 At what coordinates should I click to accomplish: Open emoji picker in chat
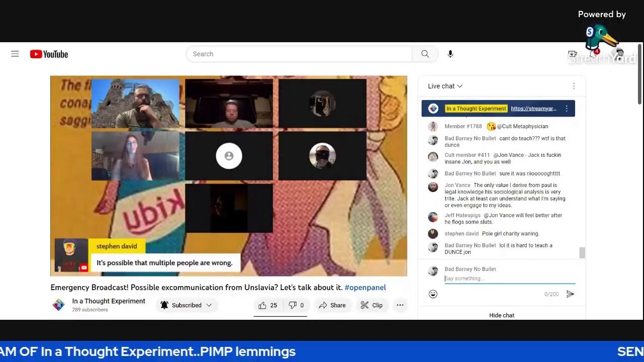tap(433, 294)
